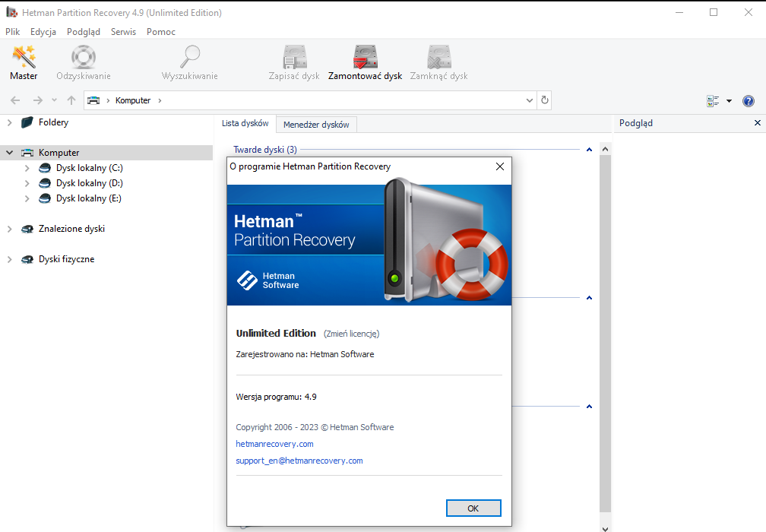Switch to Menedżer dysków tab
This screenshot has width=766, height=532.
tap(316, 125)
